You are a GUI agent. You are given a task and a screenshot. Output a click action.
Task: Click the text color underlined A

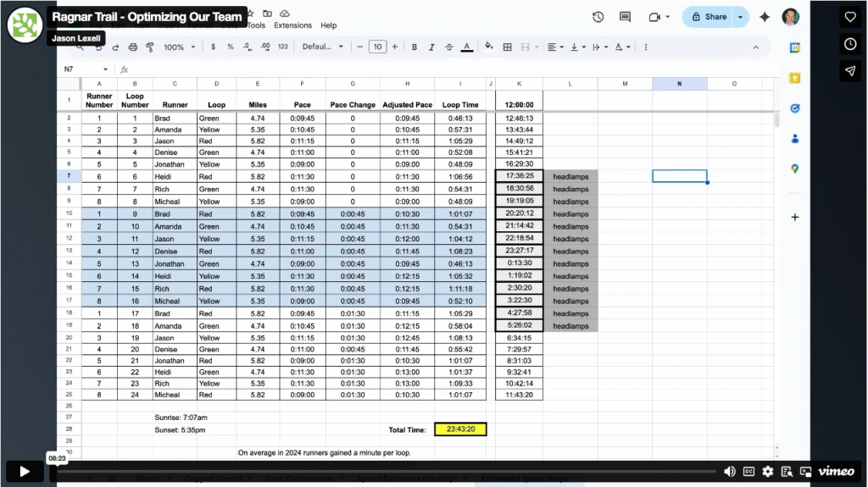[466, 47]
